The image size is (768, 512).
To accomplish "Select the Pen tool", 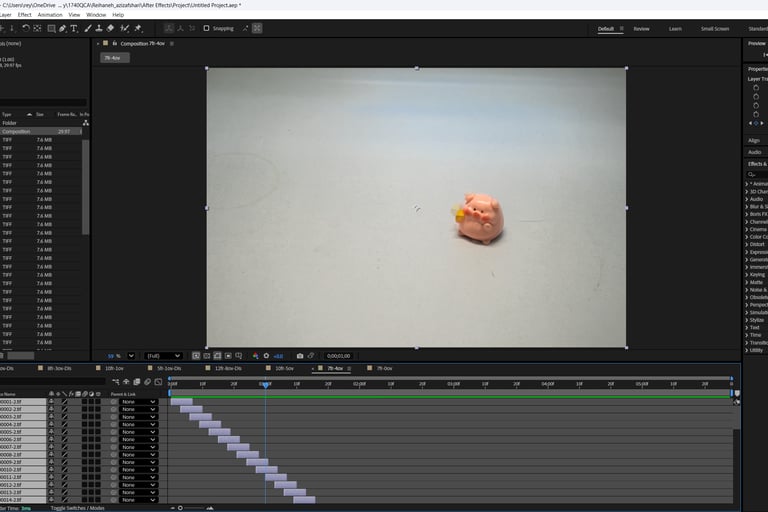I will pos(62,28).
